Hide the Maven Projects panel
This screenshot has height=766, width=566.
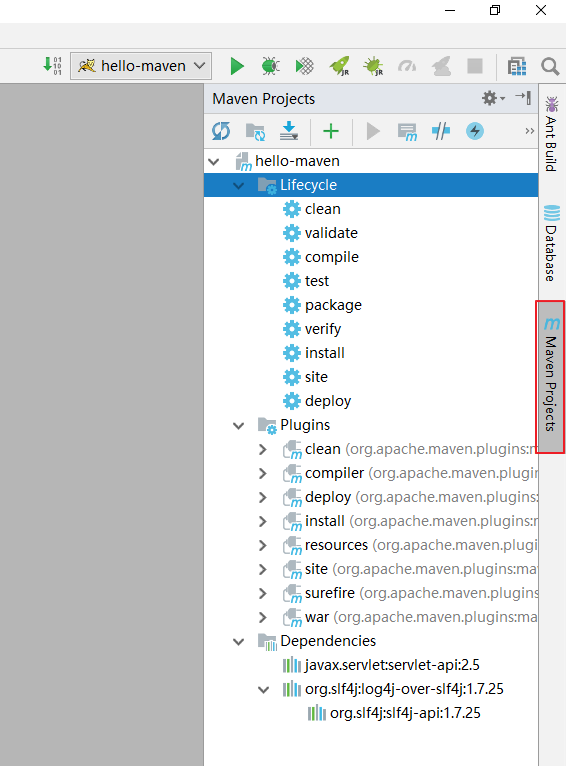coord(524,97)
